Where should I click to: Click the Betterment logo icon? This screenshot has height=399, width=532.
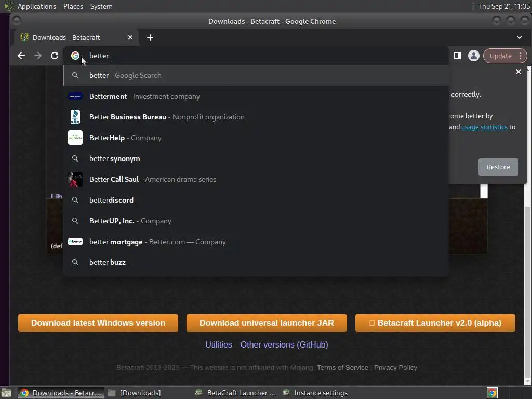tap(75, 96)
